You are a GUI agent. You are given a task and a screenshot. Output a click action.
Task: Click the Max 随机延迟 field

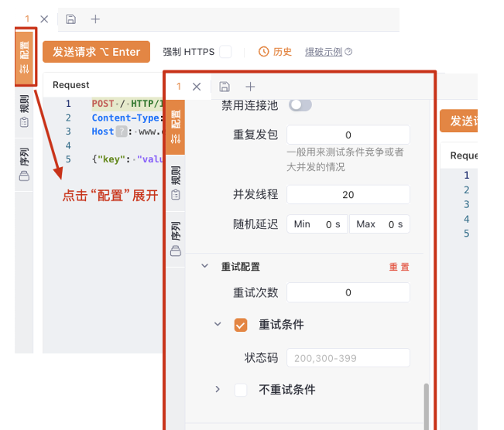379,224
